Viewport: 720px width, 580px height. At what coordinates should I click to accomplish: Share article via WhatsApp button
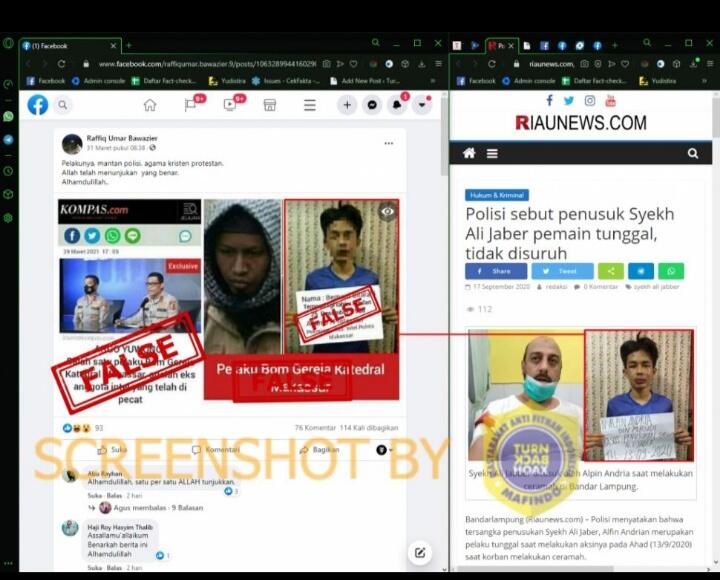pos(671,271)
